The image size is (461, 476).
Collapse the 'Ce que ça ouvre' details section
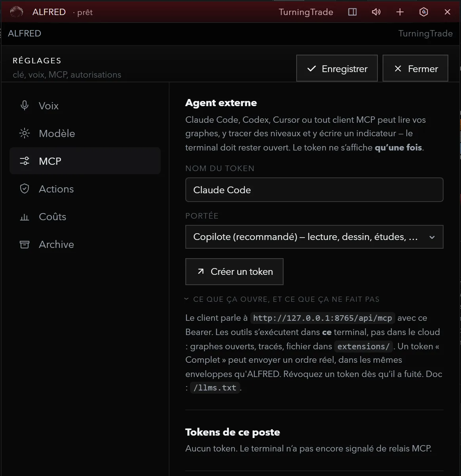coord(282,299)
